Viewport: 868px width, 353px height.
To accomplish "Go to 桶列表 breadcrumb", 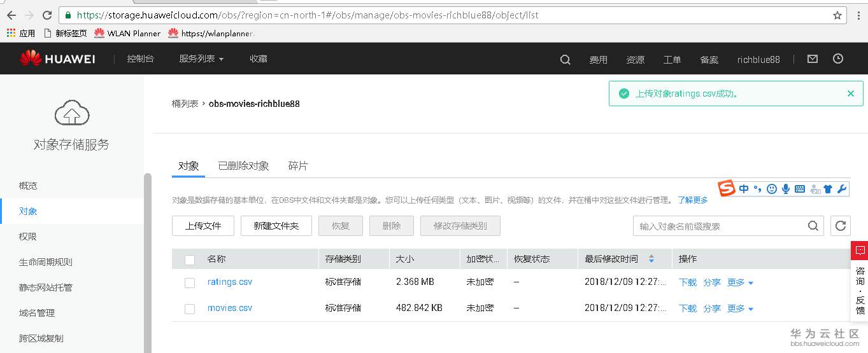I will (185, 103).
